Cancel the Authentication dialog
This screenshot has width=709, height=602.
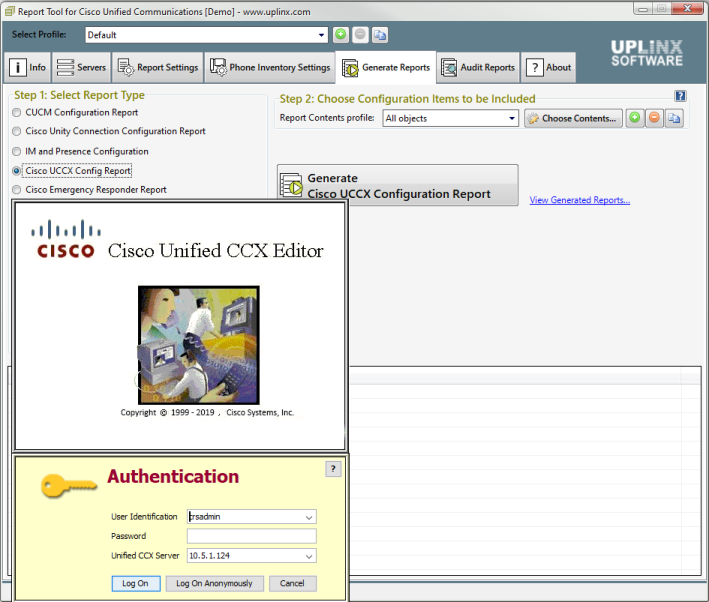coord(293,583)
